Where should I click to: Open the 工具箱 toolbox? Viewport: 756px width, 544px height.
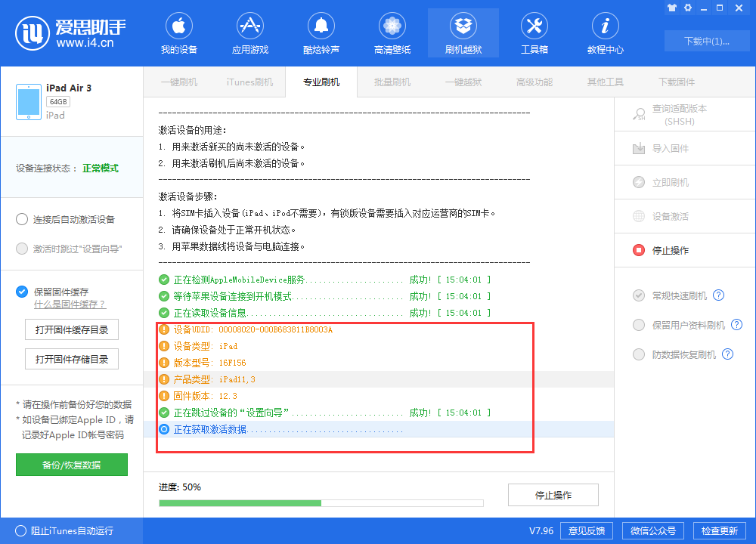(534, 32)
